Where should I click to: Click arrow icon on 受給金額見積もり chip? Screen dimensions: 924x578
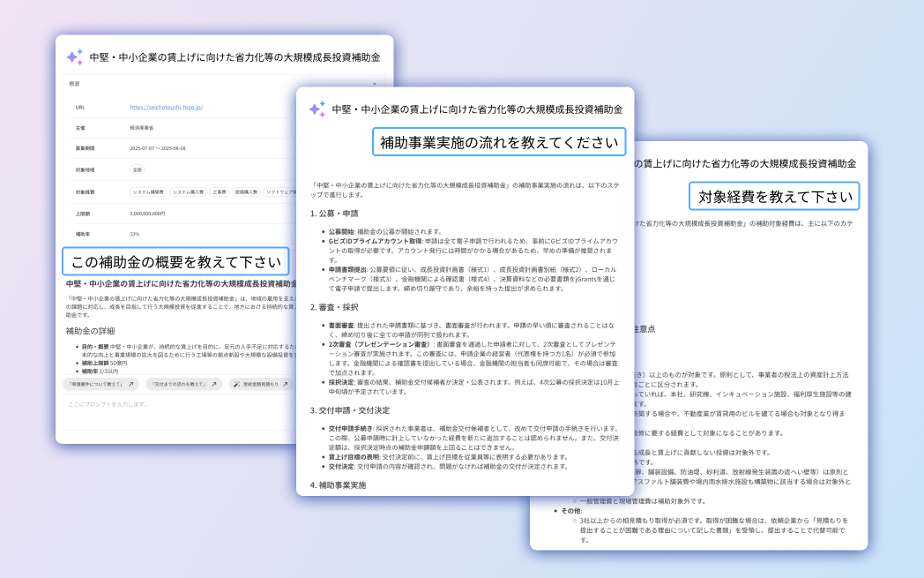pyautogui.click(x=286, y=385)
